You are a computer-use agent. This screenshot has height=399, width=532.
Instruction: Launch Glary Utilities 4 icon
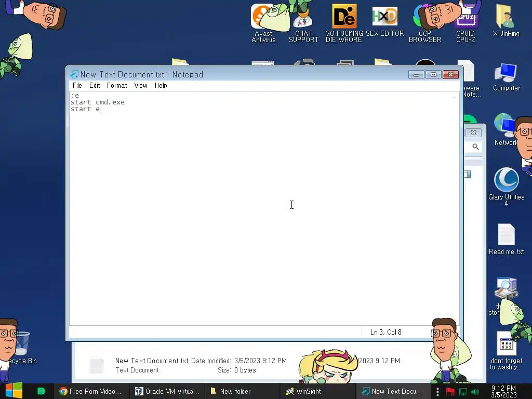(x=506, y=187)
